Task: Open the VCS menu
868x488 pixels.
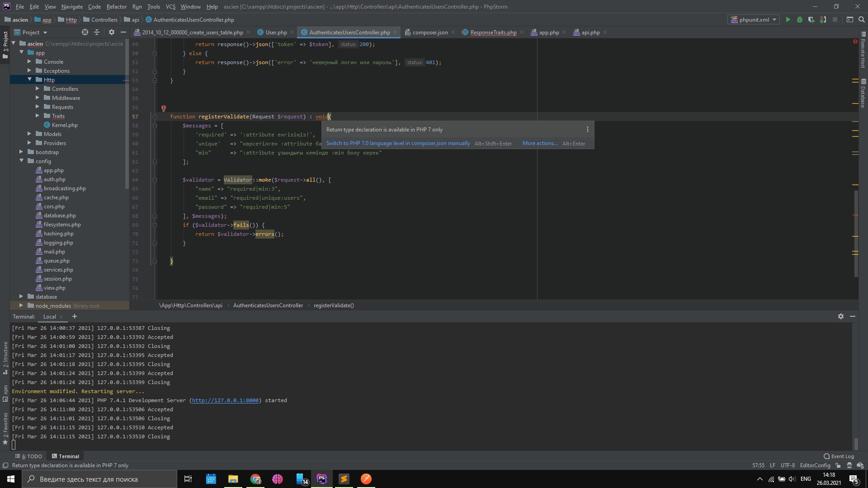Action: click(x=170, y=7)
